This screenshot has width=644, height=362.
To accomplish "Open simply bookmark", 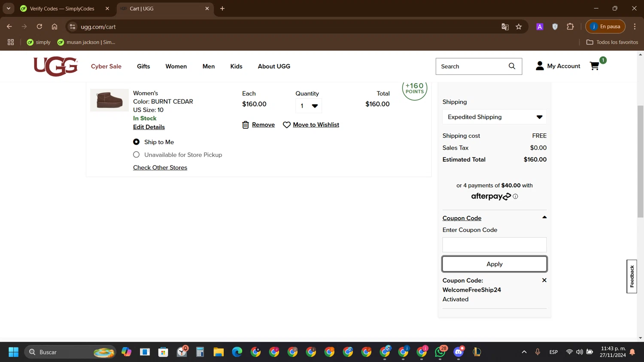I will pos(39,42).
